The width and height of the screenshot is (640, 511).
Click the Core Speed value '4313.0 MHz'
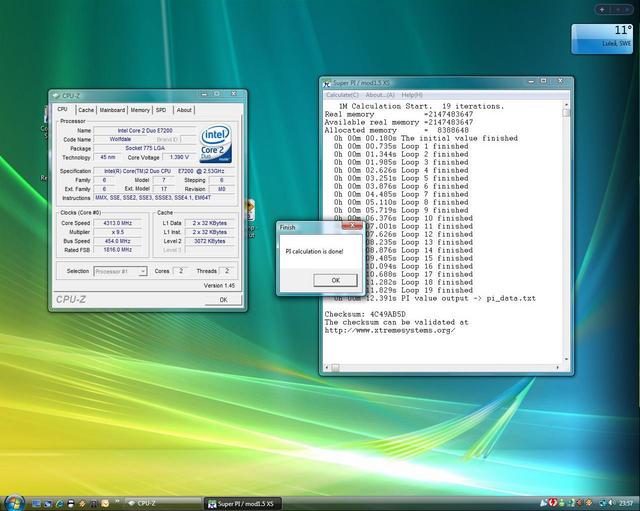tap(118, 223)
